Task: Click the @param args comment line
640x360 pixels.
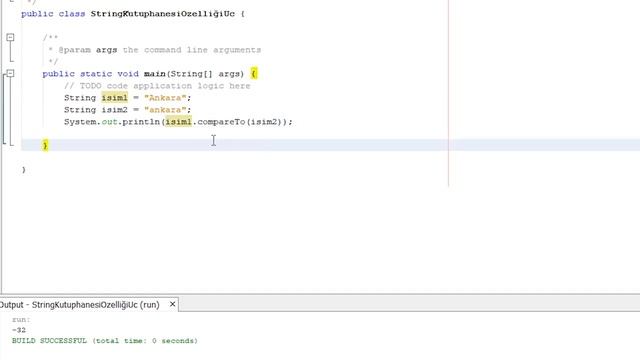Action: (154, 50)
